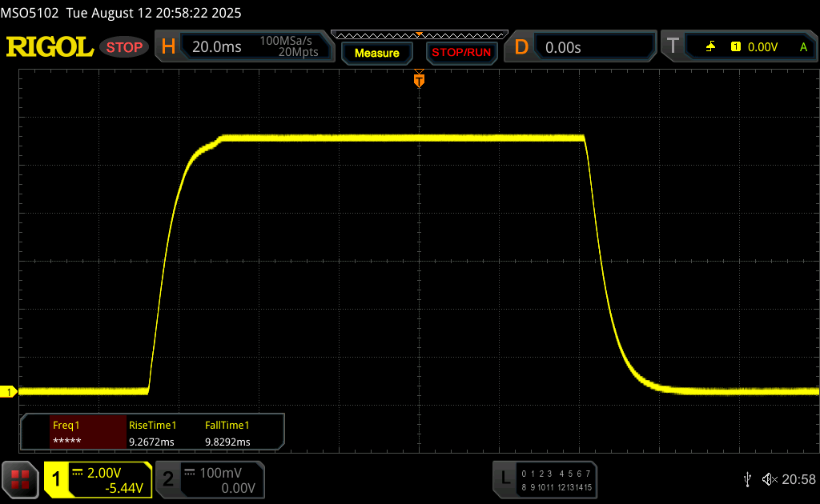
Task: Open the delay D icon
Action: pyautogui.click(x=521, y=47)
